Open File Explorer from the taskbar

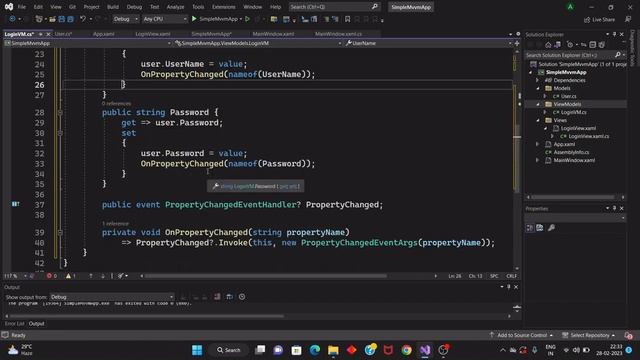coord(333,350)
